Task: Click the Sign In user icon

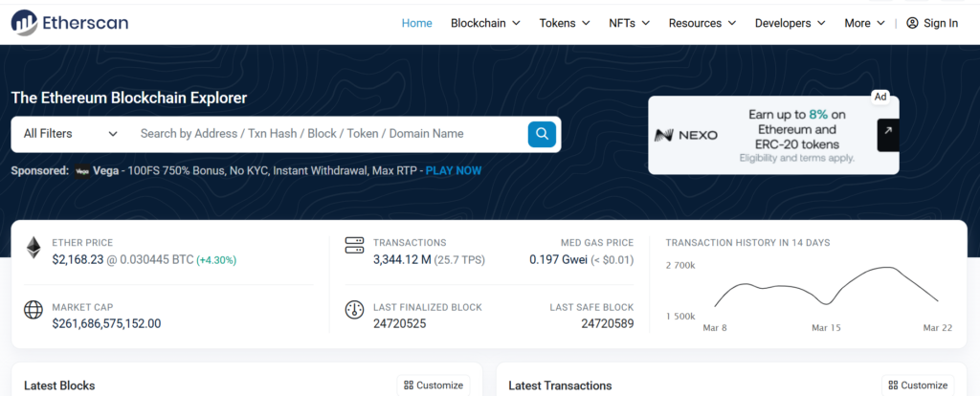Action: (912, 23)
